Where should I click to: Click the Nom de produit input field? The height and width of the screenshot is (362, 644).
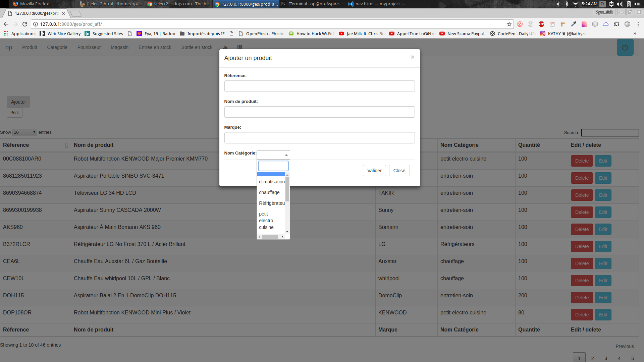tap(319, 112)
